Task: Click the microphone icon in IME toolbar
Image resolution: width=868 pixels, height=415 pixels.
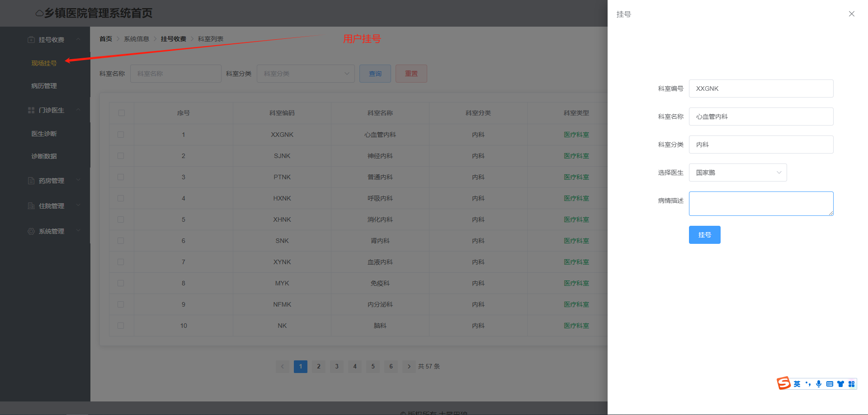Action: point(819,384)
